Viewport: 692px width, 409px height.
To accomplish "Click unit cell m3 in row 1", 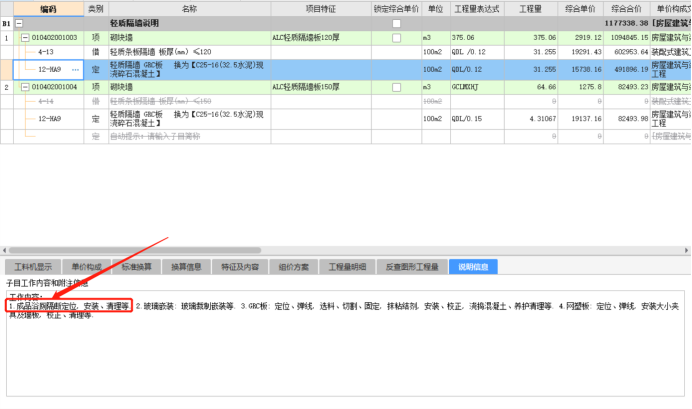I will [436, 38].
